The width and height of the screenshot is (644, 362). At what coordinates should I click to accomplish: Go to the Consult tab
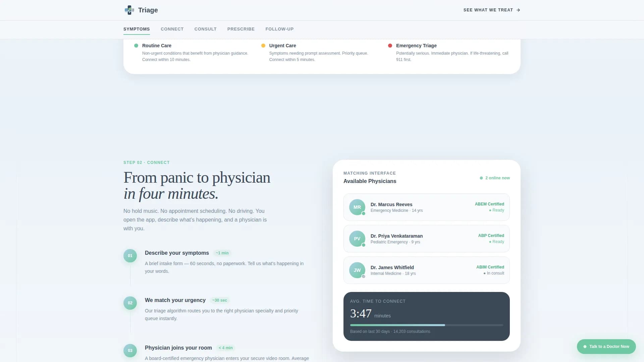pyautogui.click(x=206, y=29)
